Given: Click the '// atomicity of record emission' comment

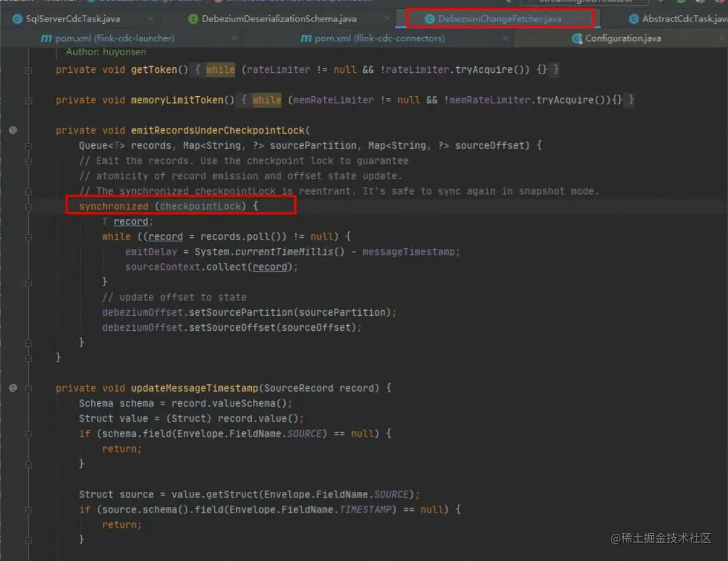Looking at the screenshot, I should tap(240, 176).
